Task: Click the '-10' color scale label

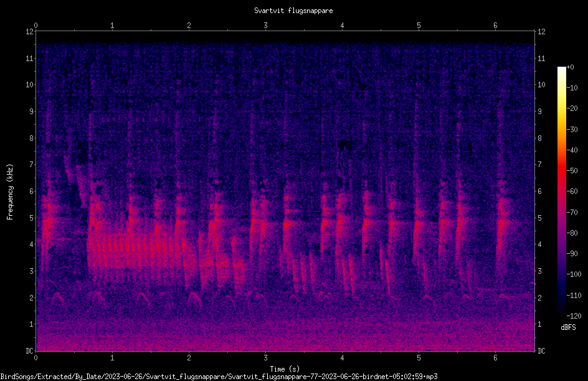Action: point(572,88)
